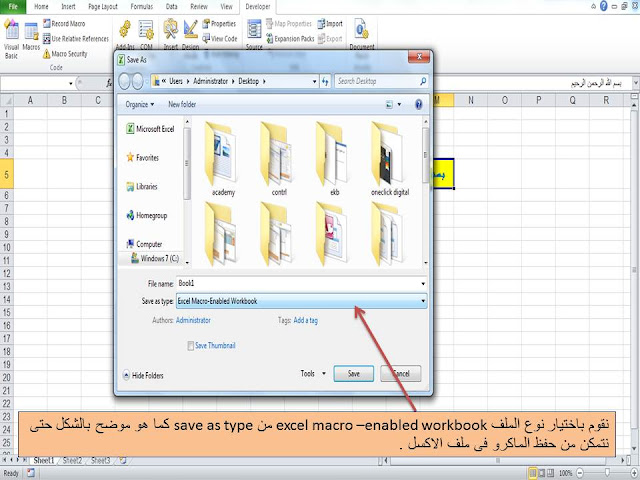The height and width of the screenshot is (480, 640).
Task: Switch to Page Break Preview view
Action: click(551, 473)
